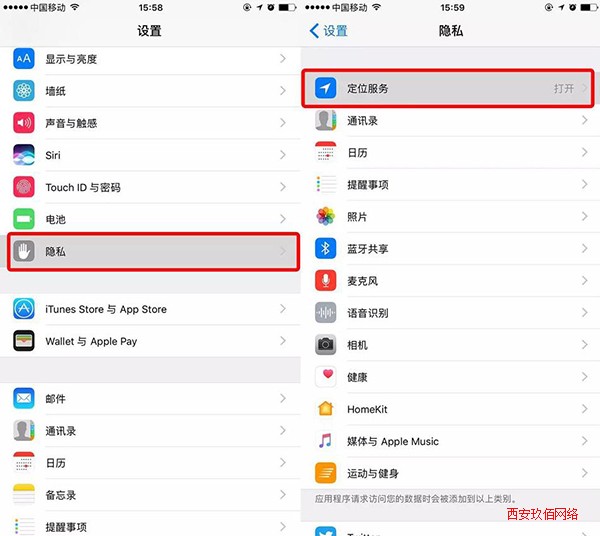
Task: Expand Location Services showing 打开
Action: pyautogui.click(x=448, y=88)
